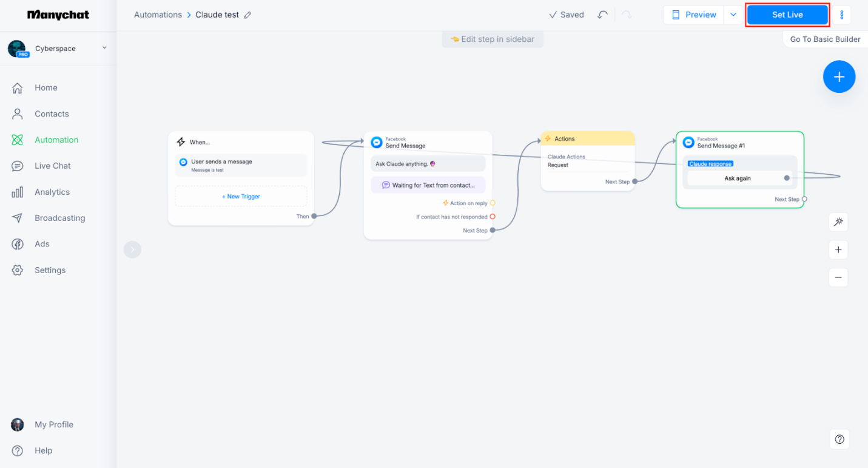Viewport: 868px width, 468px height.
Task: Click the Set Live button
Action: click(x=787, y=15)
